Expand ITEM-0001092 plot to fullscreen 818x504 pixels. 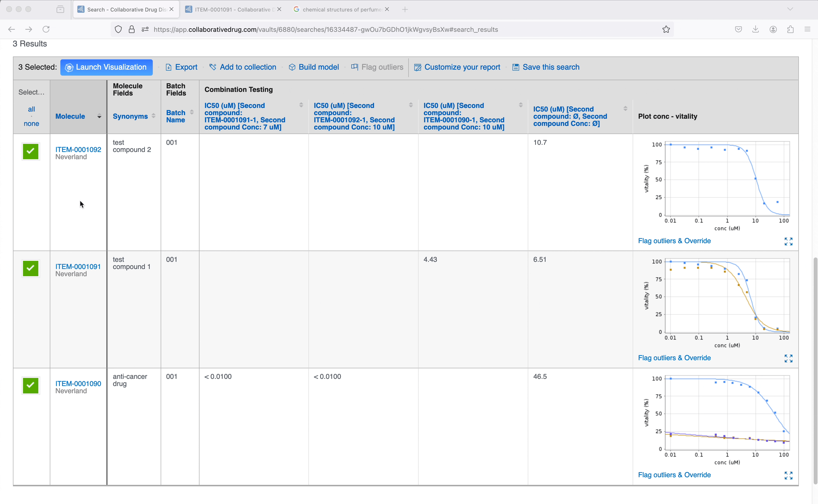tap(788, 241)
